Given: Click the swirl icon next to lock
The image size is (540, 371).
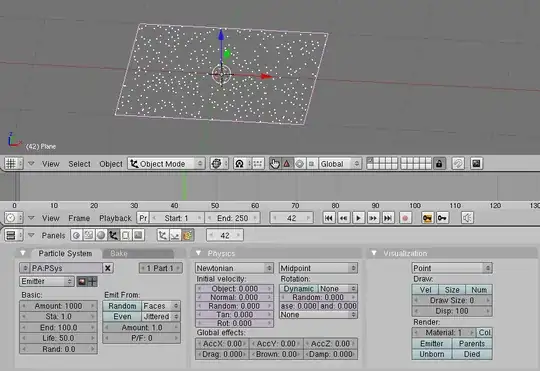Looking at the screenshot, I should (x=458, y=164).
